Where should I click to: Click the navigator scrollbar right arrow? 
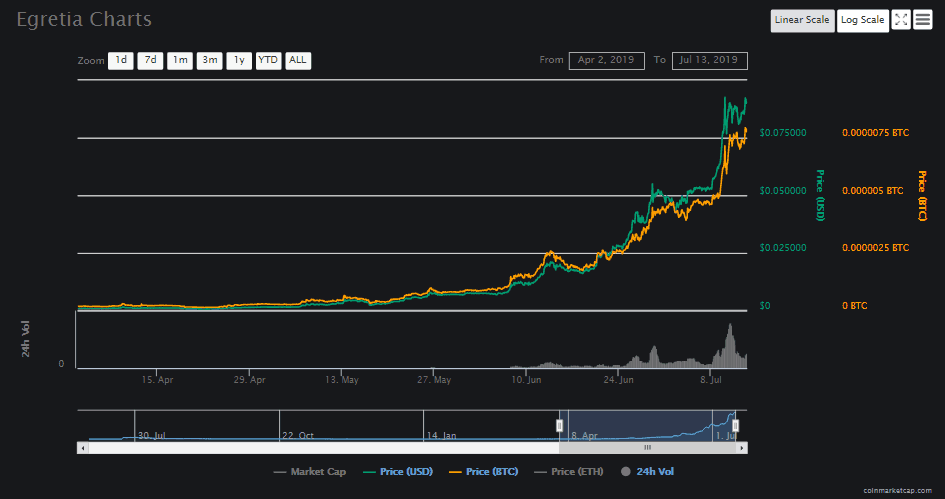point(742,448)
